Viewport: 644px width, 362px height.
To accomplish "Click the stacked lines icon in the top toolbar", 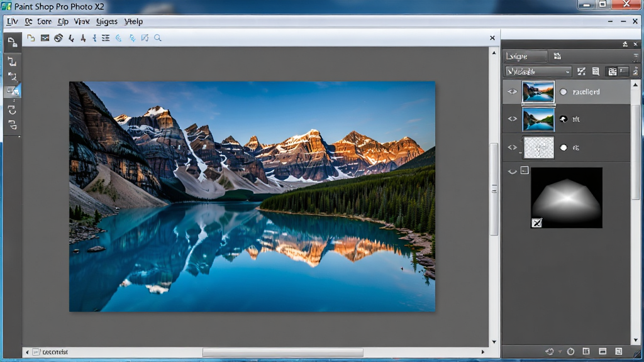I will [106, 38].
